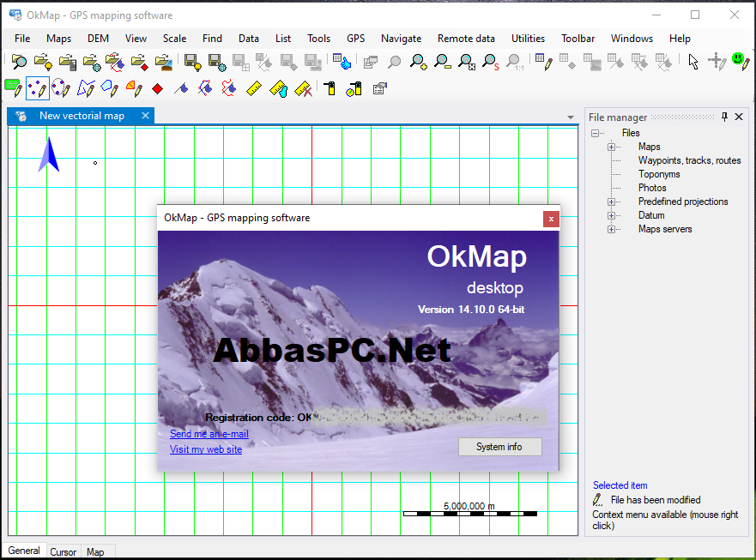
Task: Select the blue polygon drawing tool
Action: tap(110, 88)
